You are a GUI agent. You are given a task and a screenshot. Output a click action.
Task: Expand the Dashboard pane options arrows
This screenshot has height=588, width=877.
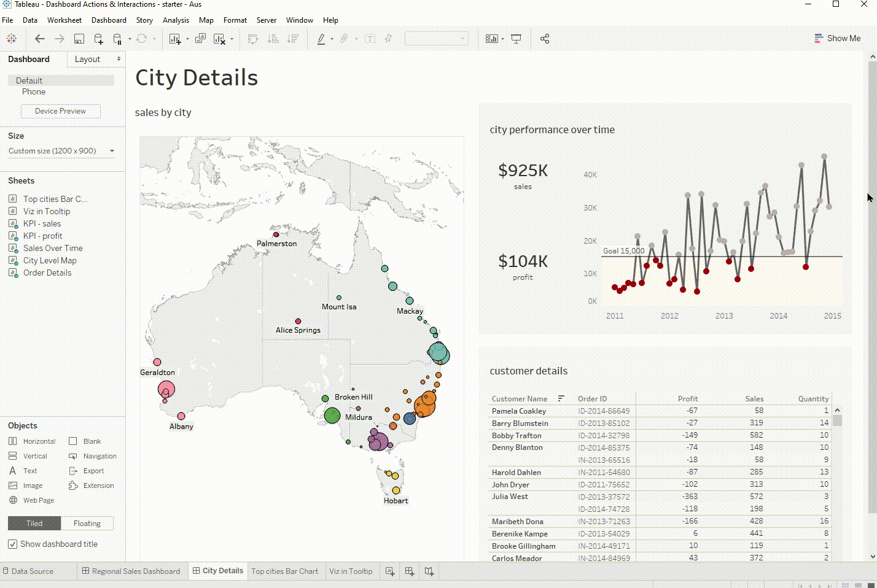(x=119, y=59)
